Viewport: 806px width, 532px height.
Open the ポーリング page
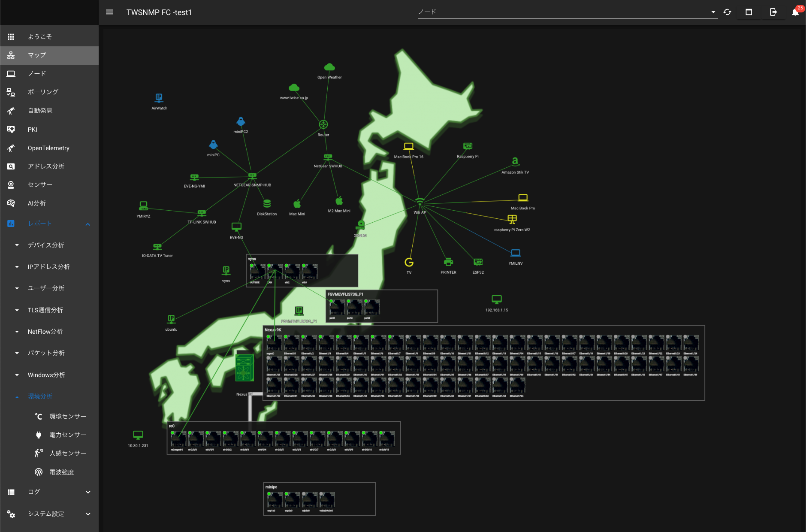[49, 92]
